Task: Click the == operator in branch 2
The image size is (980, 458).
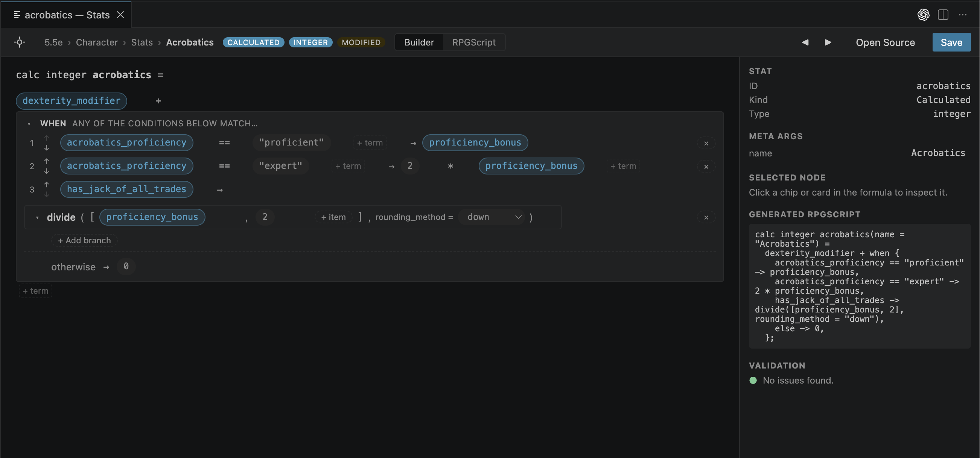Action: click(x=224, y=166)
